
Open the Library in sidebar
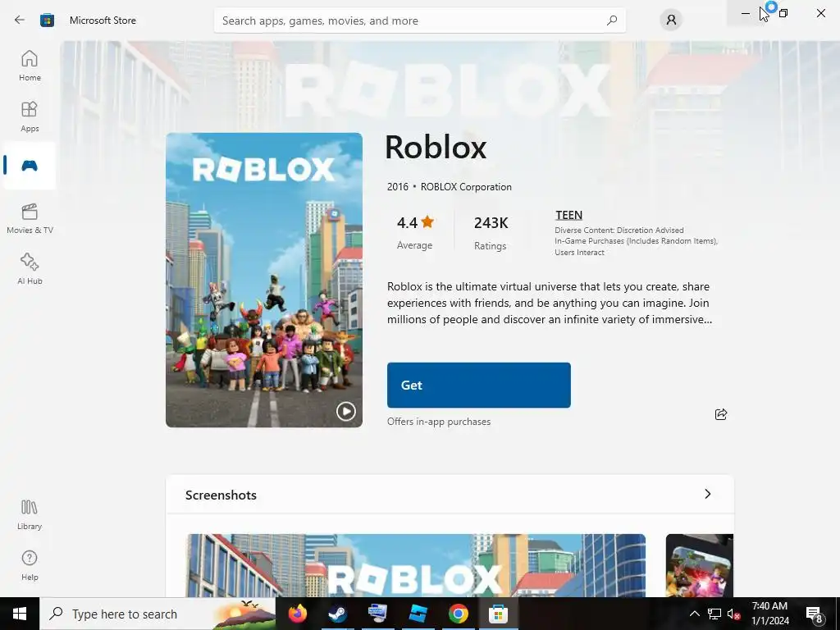pyautogui.click(x=30, y=514)
